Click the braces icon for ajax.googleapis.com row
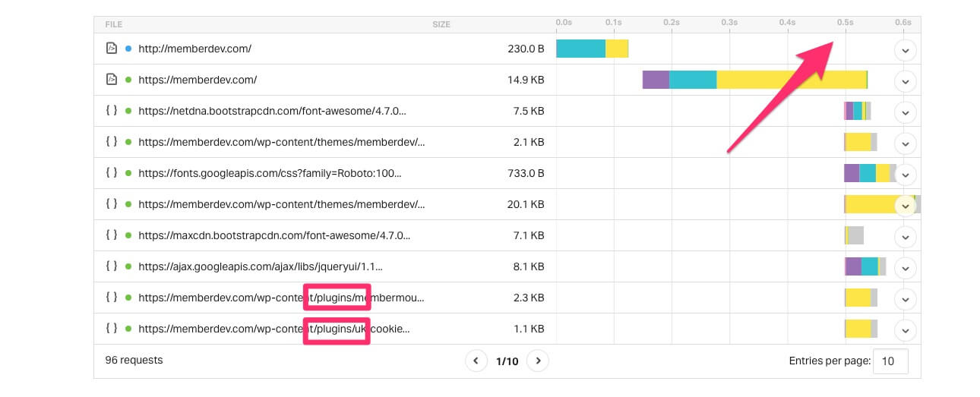Image resolution: width=980 pixels, height=397 pixels. (x=111, y=266)
